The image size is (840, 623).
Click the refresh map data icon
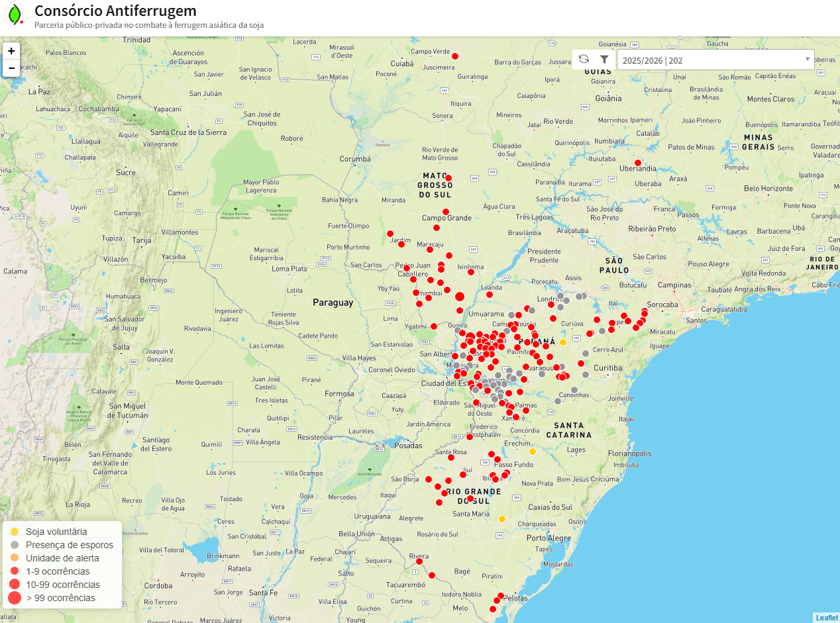pos(584,59)
